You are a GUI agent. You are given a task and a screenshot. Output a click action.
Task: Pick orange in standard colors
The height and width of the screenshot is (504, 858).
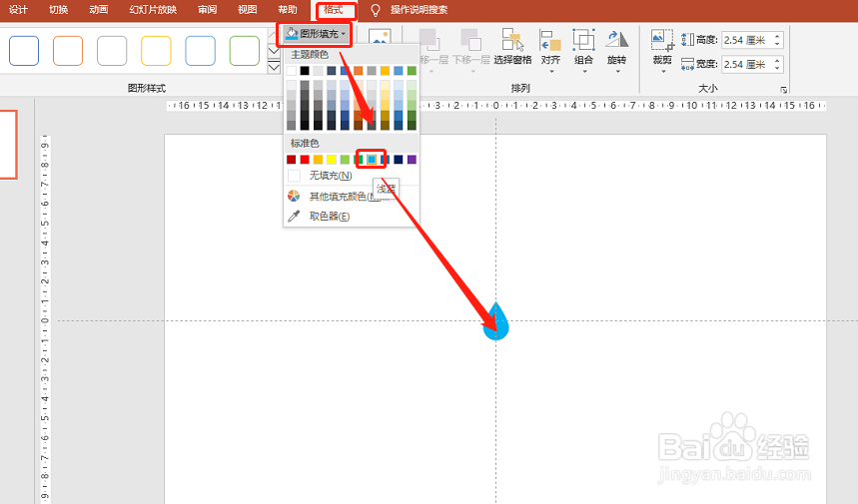(x=318, y=160)
